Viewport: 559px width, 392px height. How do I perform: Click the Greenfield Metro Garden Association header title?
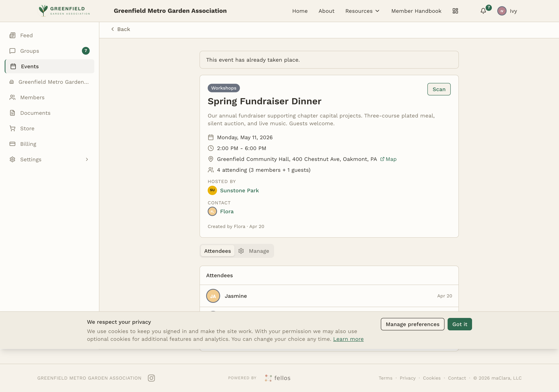click(x=170, y=11)
